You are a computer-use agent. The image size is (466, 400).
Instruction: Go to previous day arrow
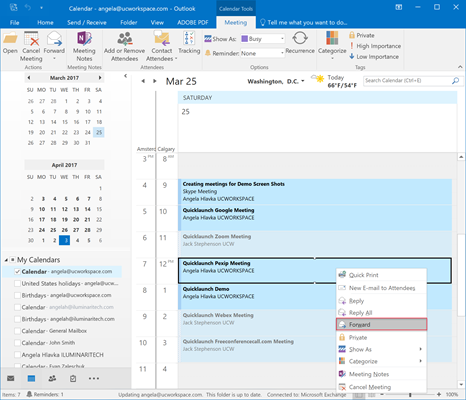point(143,81)
